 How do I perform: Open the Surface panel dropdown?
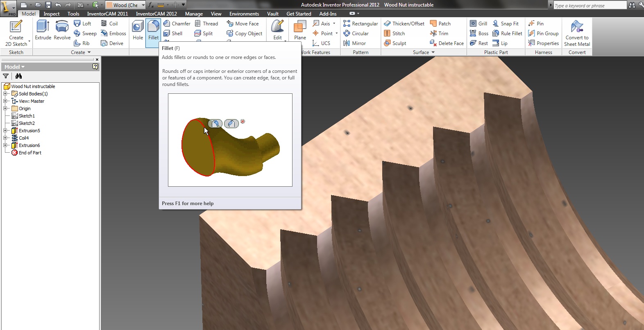coord(424,52)
